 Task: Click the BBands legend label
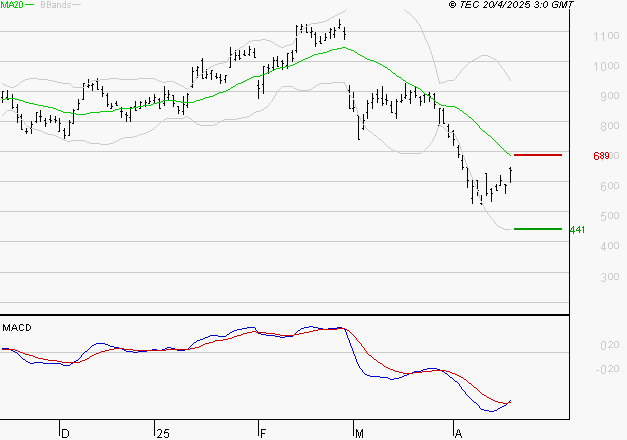click(x=56, y=4)
